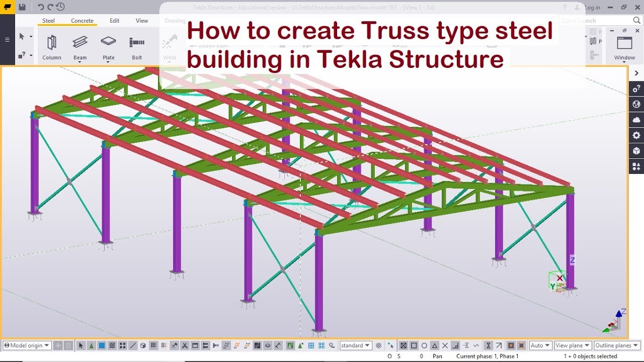Viewport: 644px width, 362px height.
Task: Select the Bolt tool in the ribbon
Action: click(137, 48)
